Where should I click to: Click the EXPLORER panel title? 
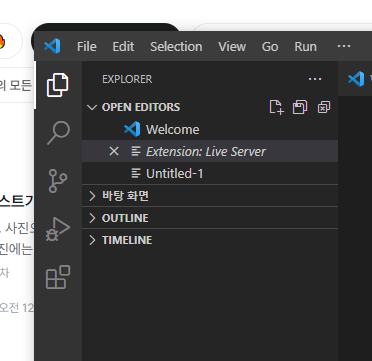click(127, 79)
